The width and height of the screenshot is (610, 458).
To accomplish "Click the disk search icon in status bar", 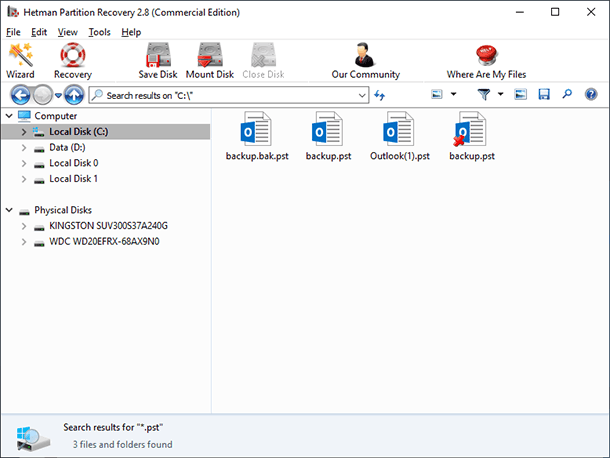I will tap(33, 439).
